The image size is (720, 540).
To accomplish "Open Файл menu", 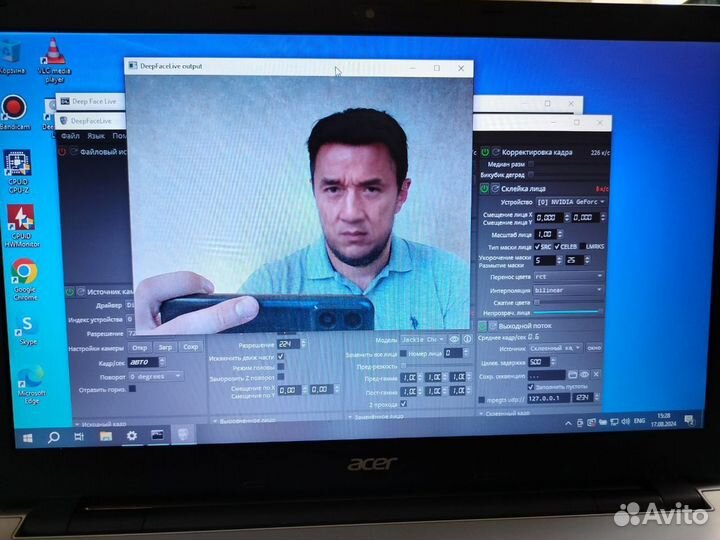I will pyautogui.click(x=70, y=136).
